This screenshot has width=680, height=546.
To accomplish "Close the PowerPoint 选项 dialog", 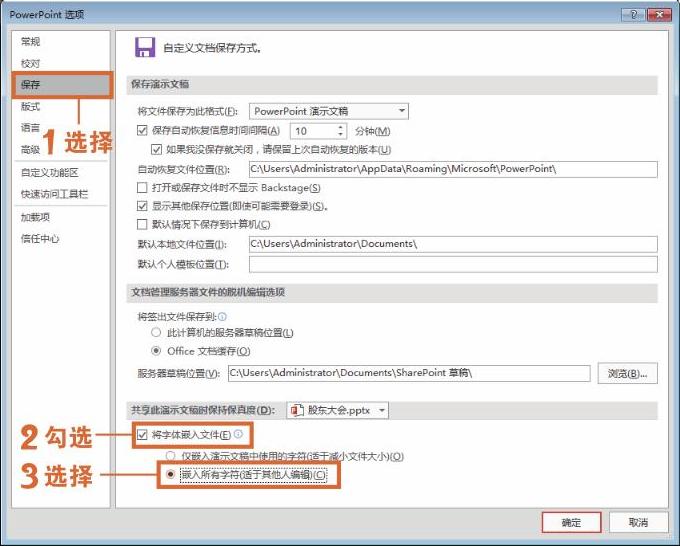I will [659, 15].
